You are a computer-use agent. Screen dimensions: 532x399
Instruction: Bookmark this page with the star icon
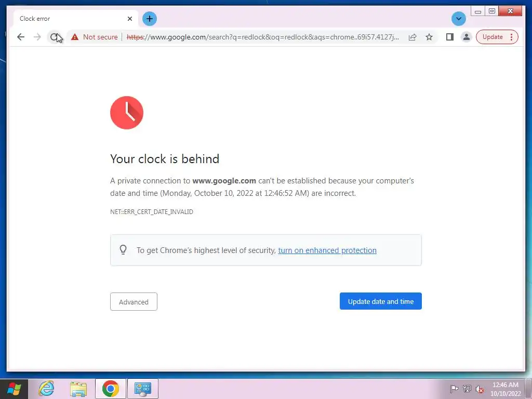pos(429,37)
